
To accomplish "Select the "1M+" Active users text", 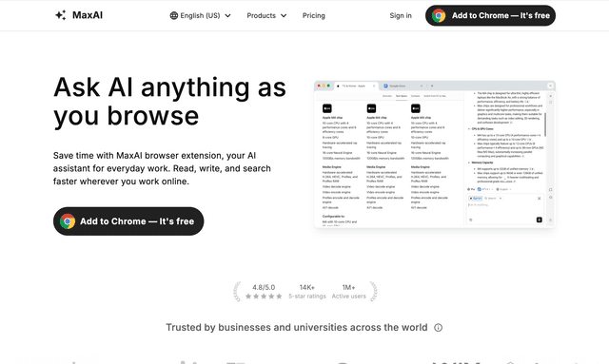I will (x=349, y=287).
